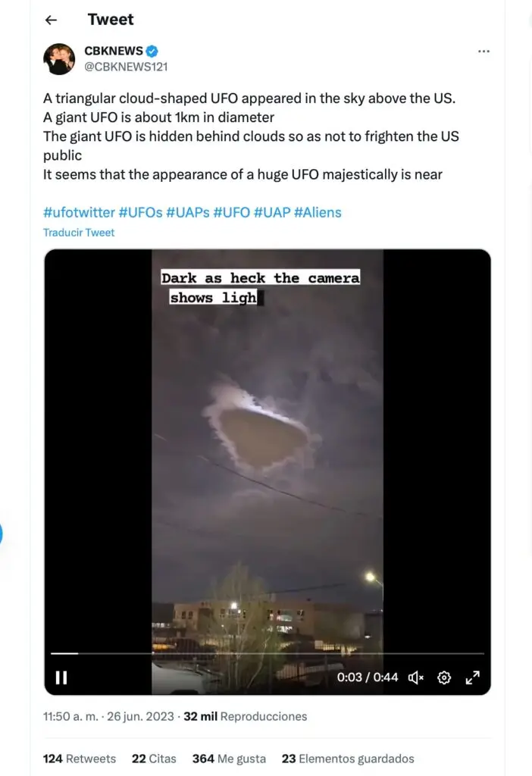Pause the video playback
The height and width of the screenshot is (776, 532).
coord(61,677)
